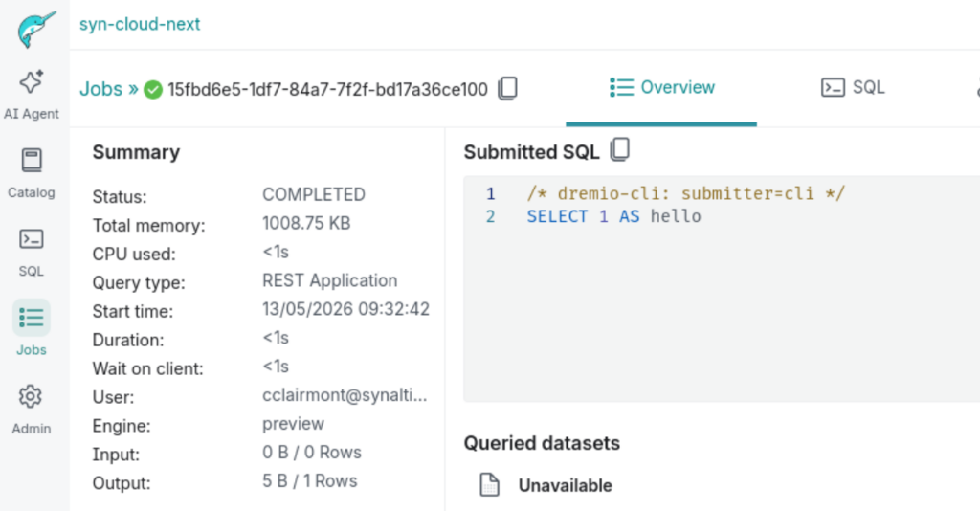
Task: Click the Queried datasets heading
Action: 542,443
